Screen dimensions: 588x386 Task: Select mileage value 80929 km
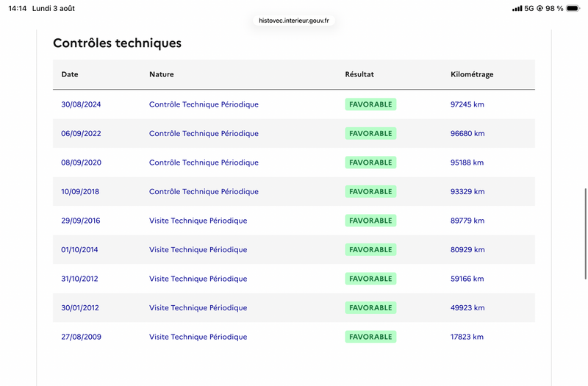click(x=467, y=249)
